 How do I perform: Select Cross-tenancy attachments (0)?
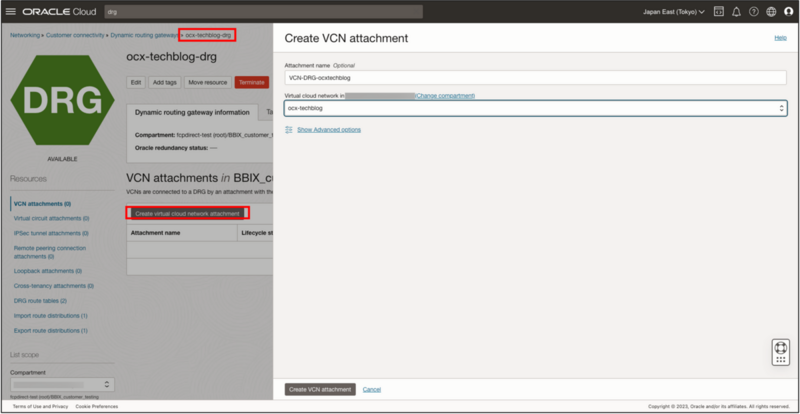pos(54,286)
